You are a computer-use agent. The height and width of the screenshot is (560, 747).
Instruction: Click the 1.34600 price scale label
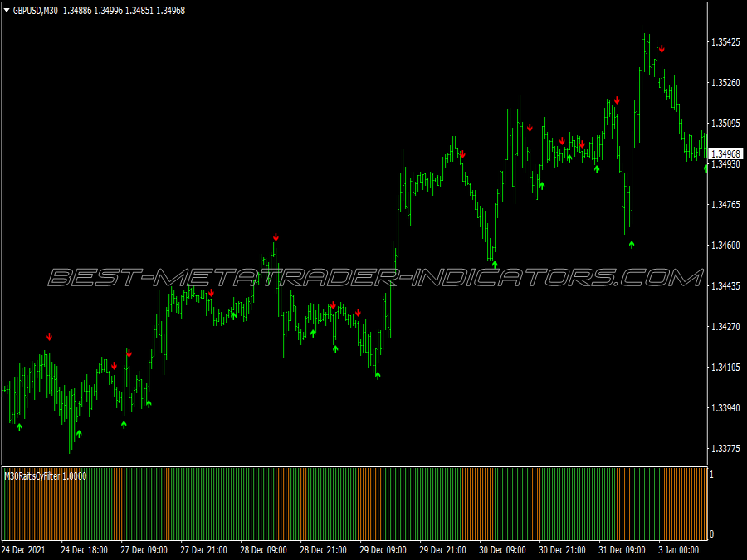coord(725,246)
